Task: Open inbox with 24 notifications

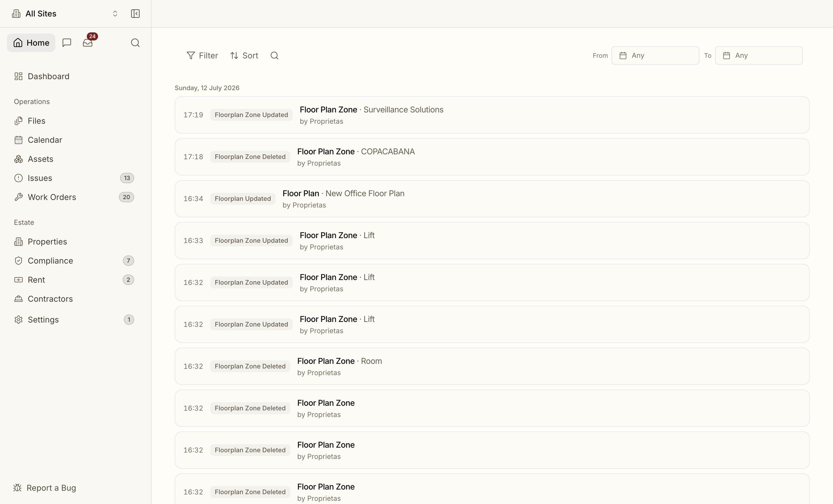Action: 88,42
